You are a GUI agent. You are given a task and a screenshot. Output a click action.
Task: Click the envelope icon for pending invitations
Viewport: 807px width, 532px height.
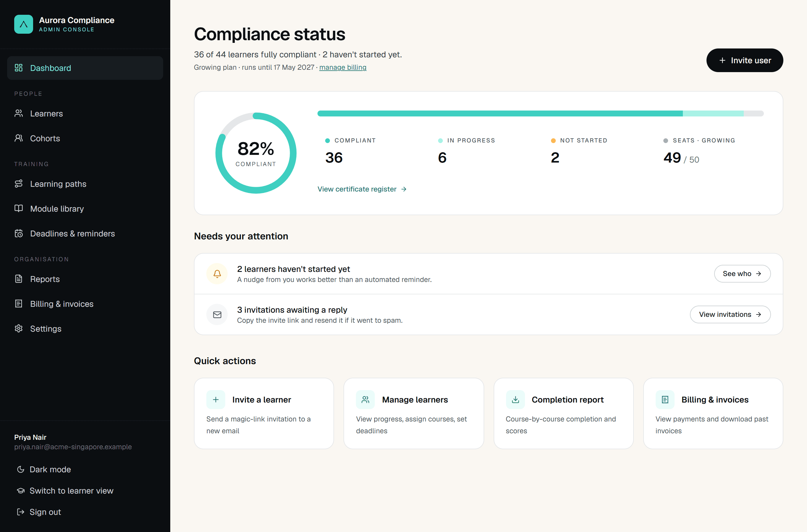pos(217,314)
